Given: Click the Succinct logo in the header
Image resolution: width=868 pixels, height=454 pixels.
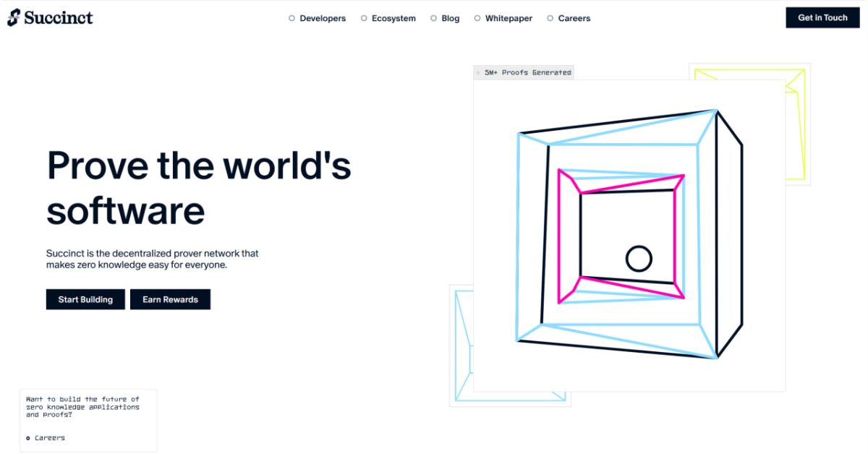Looking at the screenshot, I should click(50, 17).
